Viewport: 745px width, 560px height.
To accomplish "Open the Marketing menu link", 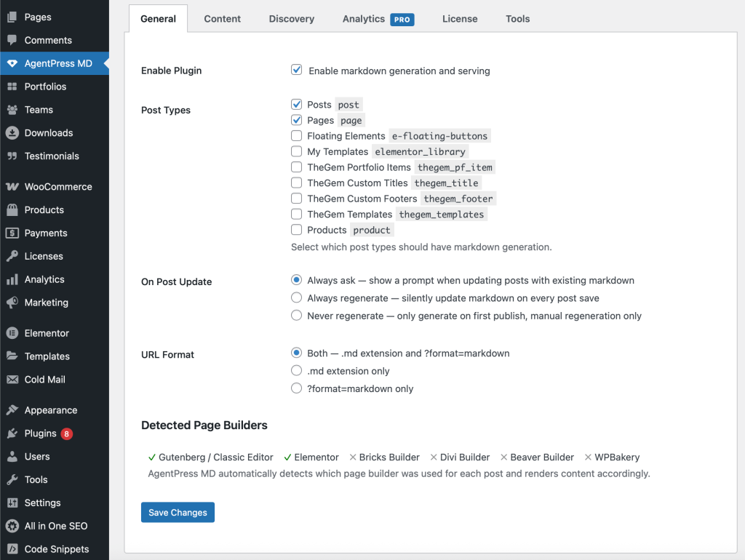I will point(47,303).
